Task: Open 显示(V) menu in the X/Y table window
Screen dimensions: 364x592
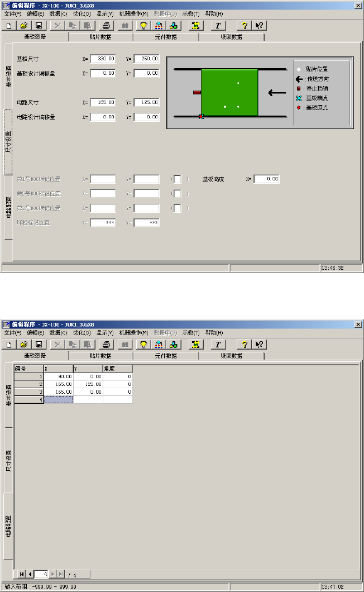Action: coord(105,333)
